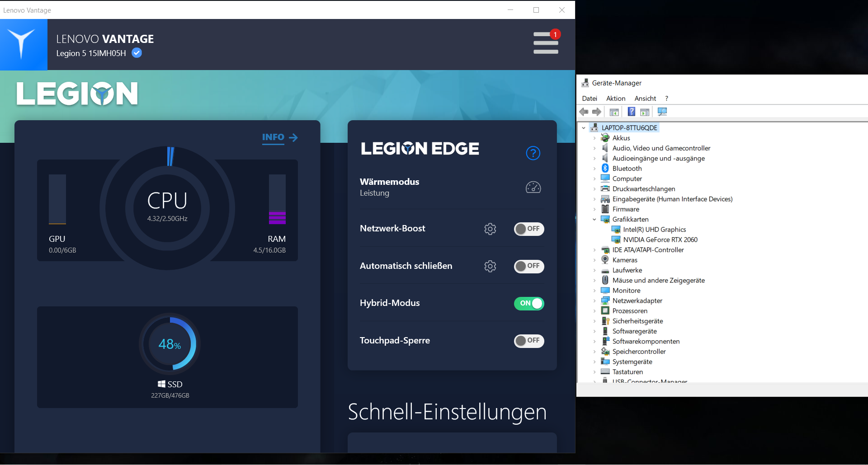Click the blue help icon in Geräte-Manager toolbar

pos(632,112)
